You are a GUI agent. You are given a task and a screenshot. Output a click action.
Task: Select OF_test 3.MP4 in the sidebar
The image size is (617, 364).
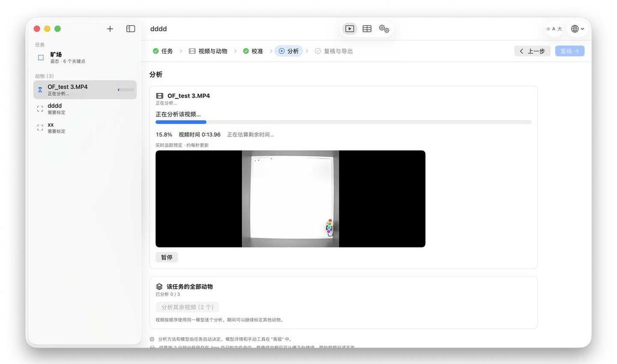click(x=85, y=90)
